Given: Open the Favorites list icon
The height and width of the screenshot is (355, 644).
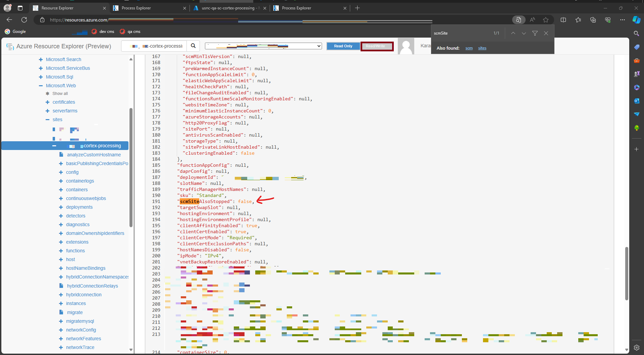Looking at the screenshot, I should (x=578, y=20).
